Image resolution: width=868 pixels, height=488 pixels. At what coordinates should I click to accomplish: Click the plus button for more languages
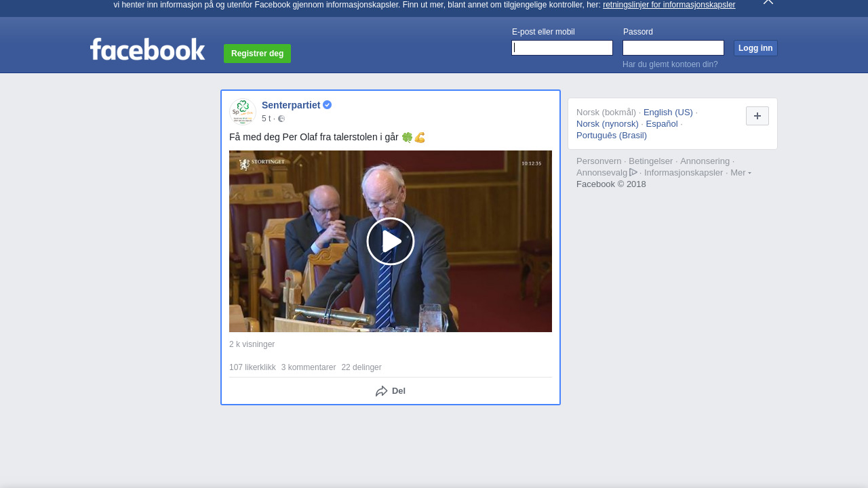click(x=757, y=116)
